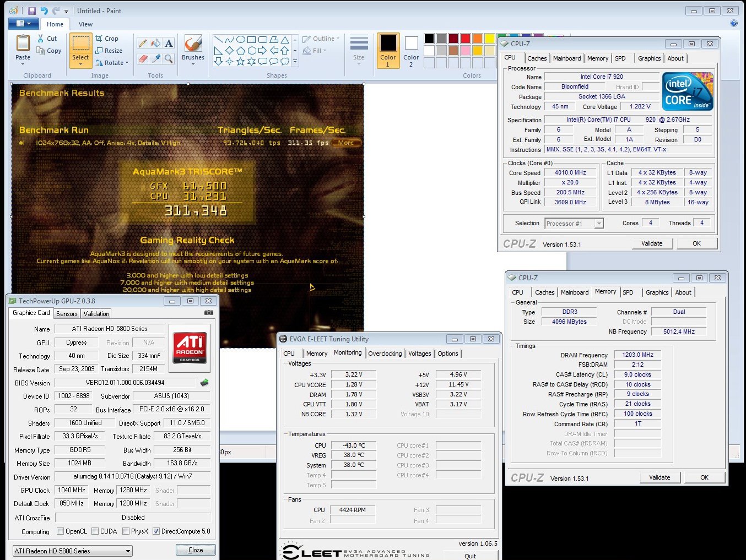Click the Paste clipboard icon in Paint
Image resolution: width=746 pixels, height=560 pixels.
[23, 43]
